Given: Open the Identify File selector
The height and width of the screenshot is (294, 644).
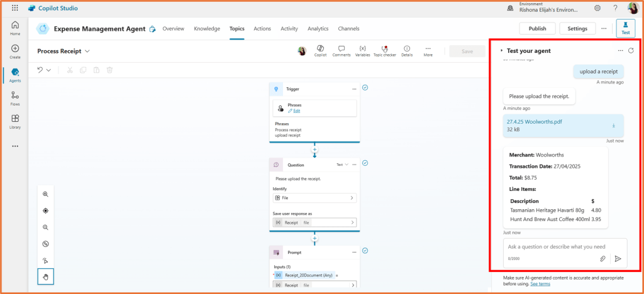Looking at the screenshot, I should point(314,198).
